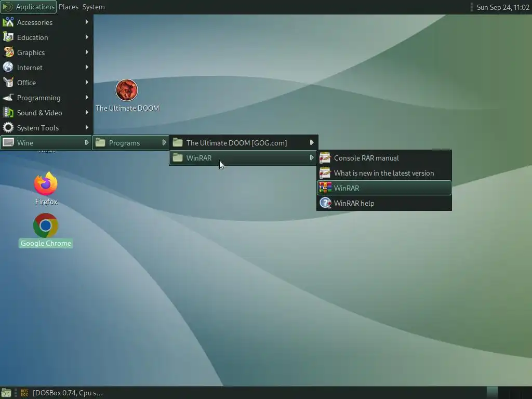The width and height of the screenshot is (532, 399).
Task: Click the WinRAR submenu folder icon
Action: click(x=178, y=157)
